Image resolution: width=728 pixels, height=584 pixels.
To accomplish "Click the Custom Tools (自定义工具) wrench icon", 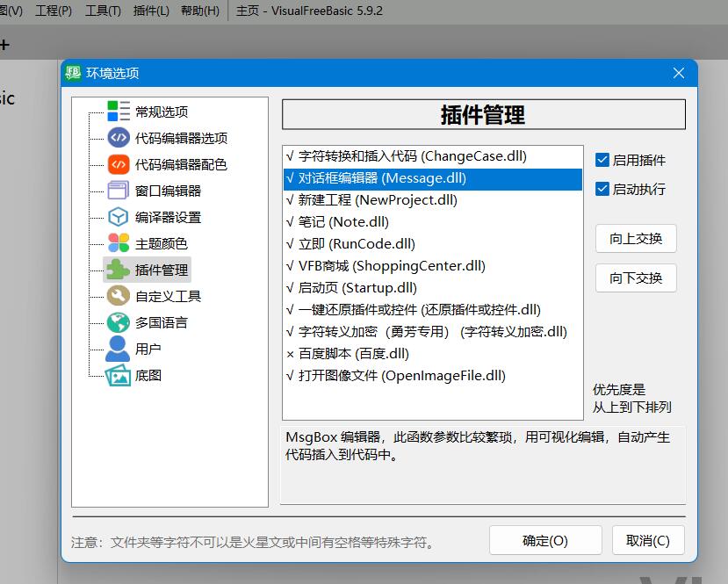I will [119, 296].
